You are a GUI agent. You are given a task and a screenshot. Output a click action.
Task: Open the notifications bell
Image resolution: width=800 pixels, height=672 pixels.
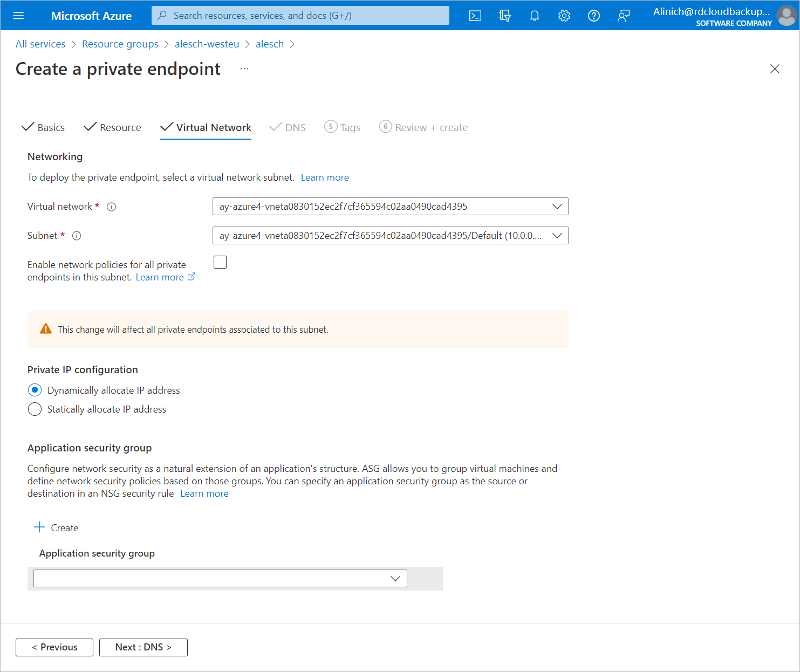click(535, 16)
